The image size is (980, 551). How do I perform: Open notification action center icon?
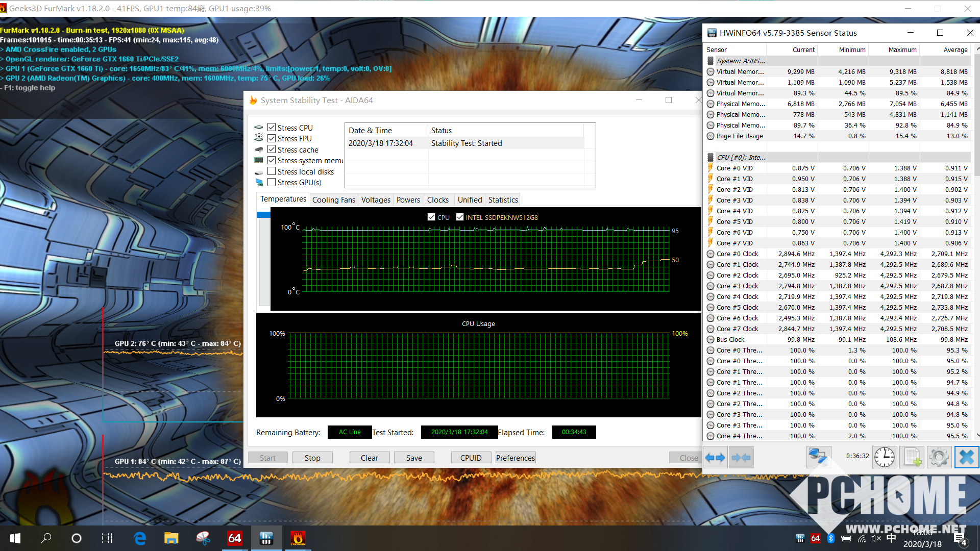click(x=960, y=538)
